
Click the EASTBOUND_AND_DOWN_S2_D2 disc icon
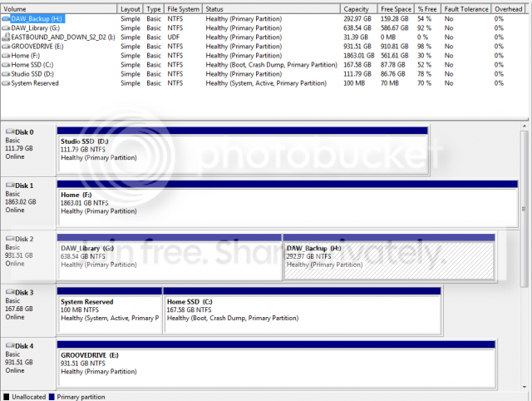(6, 37)
